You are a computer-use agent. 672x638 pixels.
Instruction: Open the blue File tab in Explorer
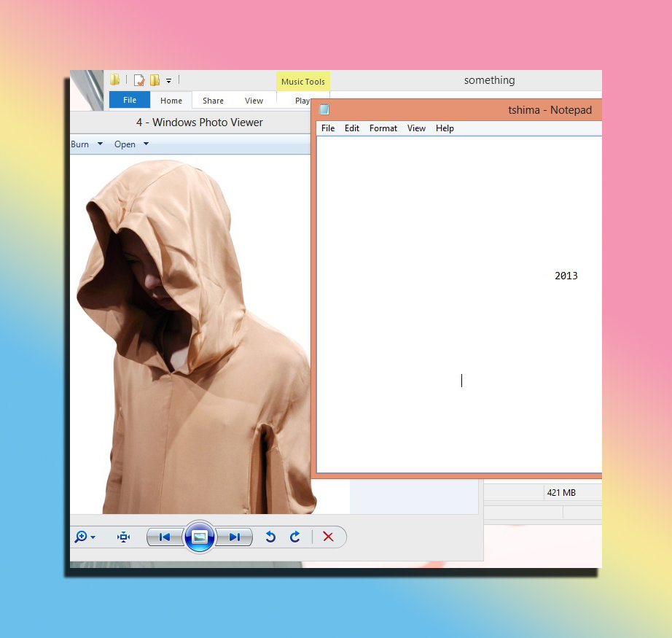pyautogui.click(x=130, y=101)
